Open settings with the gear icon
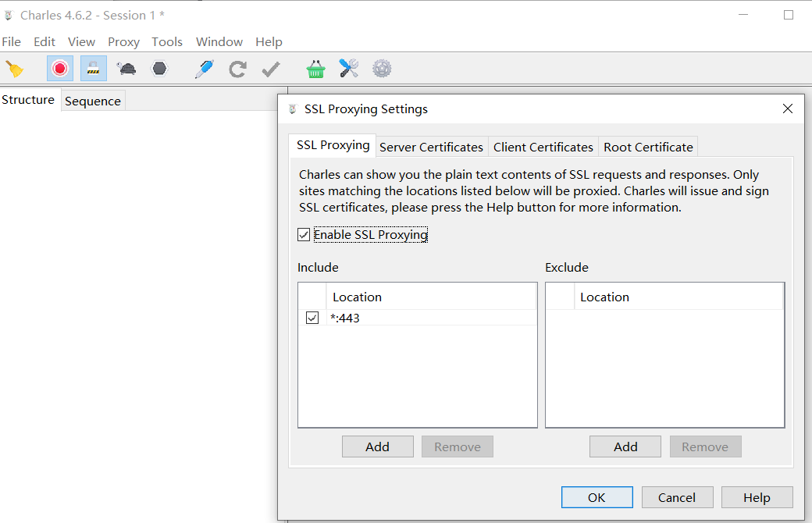The image size is (812, 523). click(382, 69)
